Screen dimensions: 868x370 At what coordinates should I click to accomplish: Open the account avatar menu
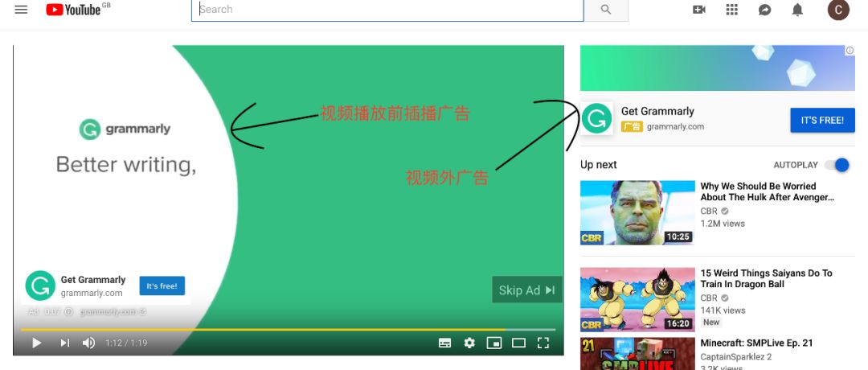[838, 10]
